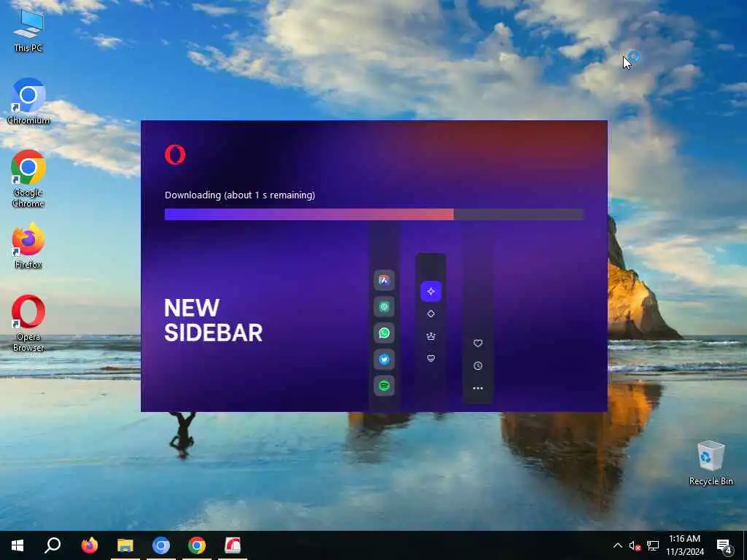
Task: Select the Firefox desktop shortcut
Action: tap(28, 246)
